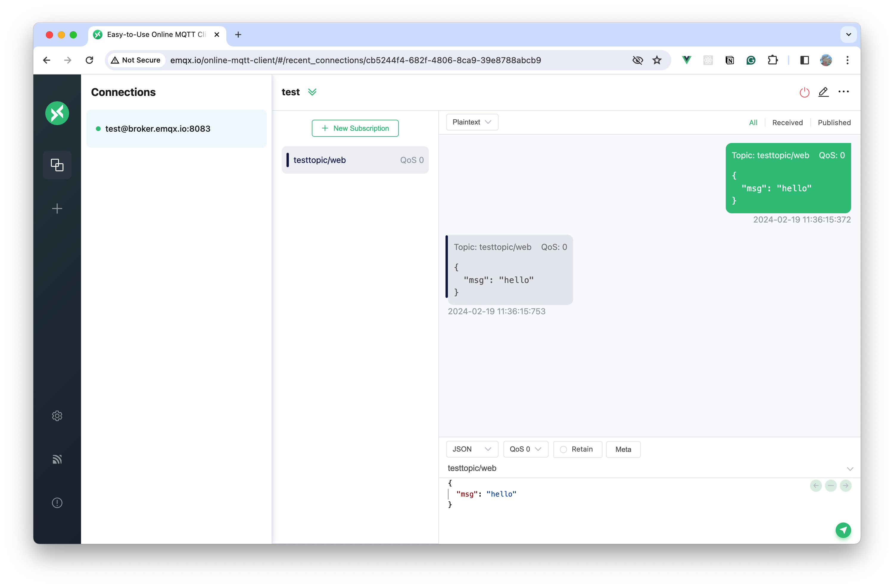
Task: Open the QoS 0 level dropdown
Action: [525, 449]
